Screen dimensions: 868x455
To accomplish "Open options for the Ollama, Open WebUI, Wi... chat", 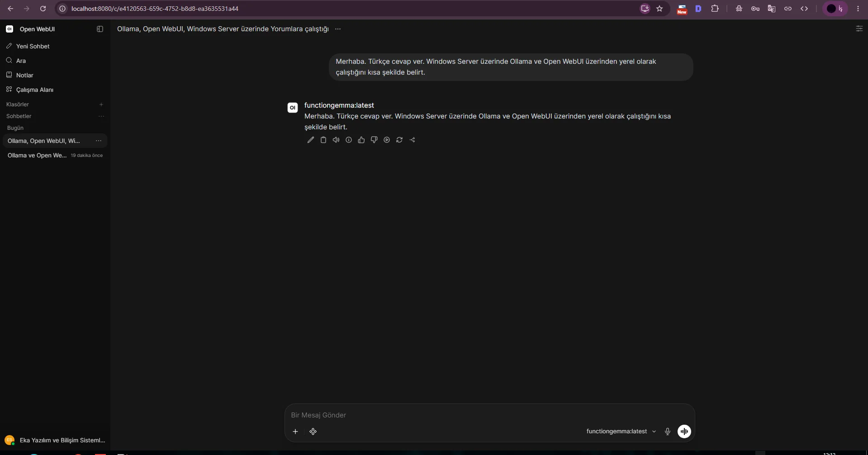I will [x=99, y=141].
